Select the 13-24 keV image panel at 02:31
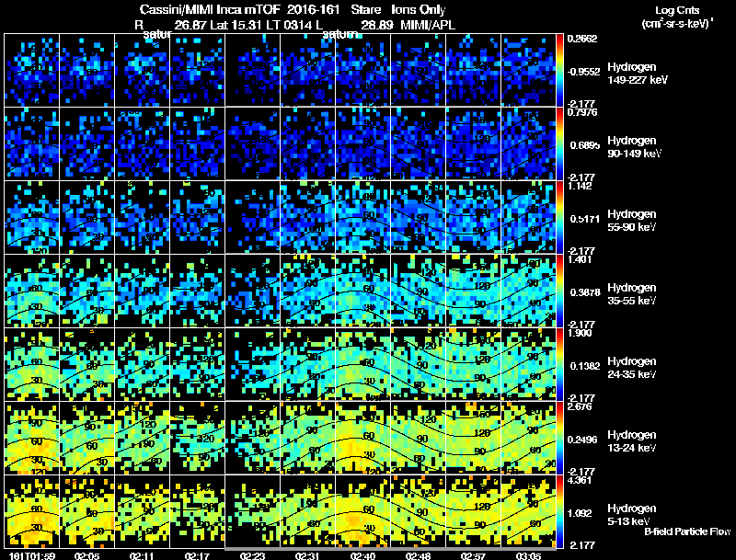Viewport: 736px width, 560px height. tap(307, 438)
